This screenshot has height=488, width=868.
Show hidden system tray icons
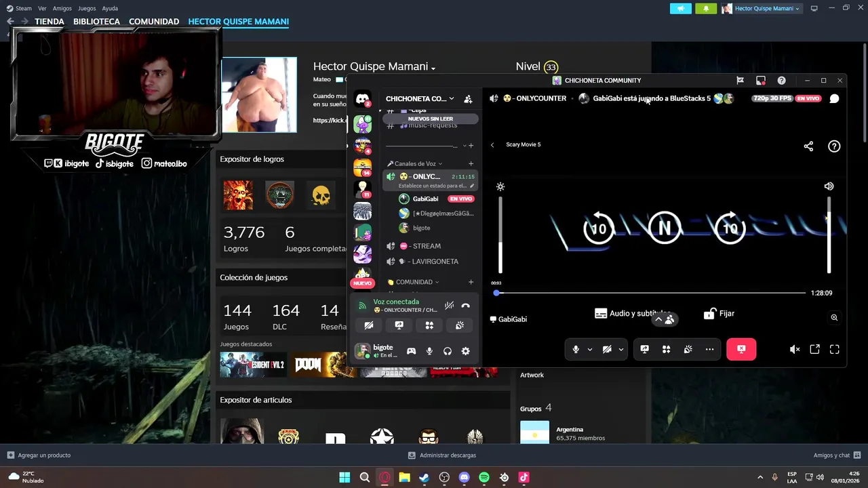point(759,477)
